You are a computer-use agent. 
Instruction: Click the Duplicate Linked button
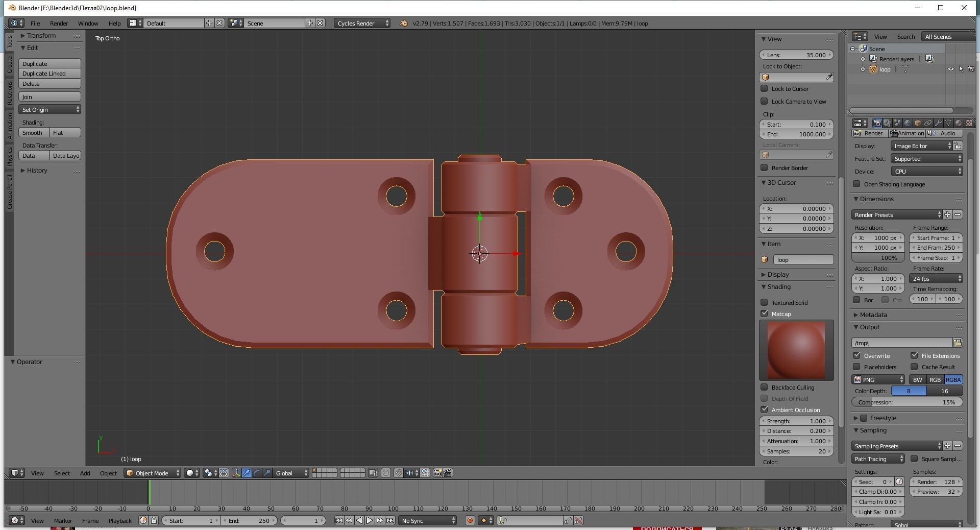[50, 73]
